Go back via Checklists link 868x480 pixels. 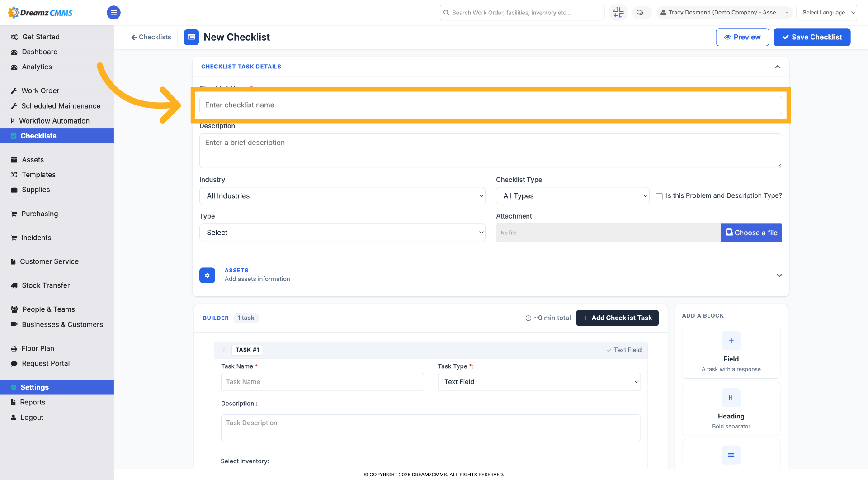point(151,37)
